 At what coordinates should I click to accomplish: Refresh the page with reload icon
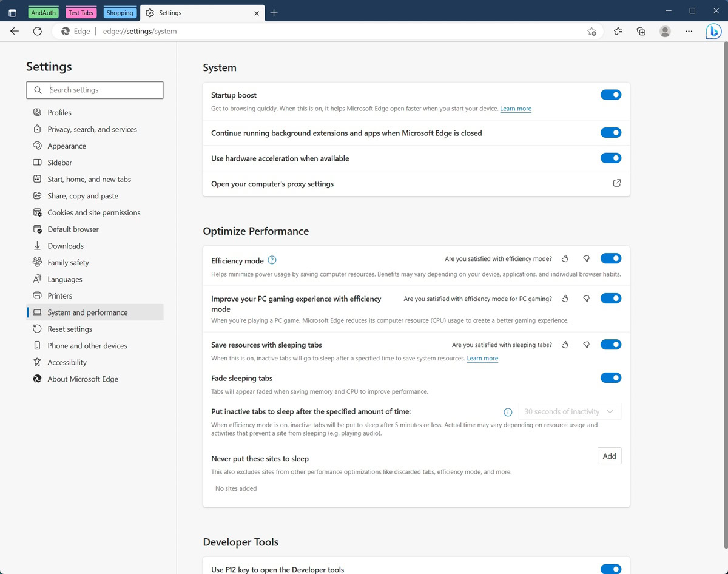pyautogui.click(x=38, y=31)
